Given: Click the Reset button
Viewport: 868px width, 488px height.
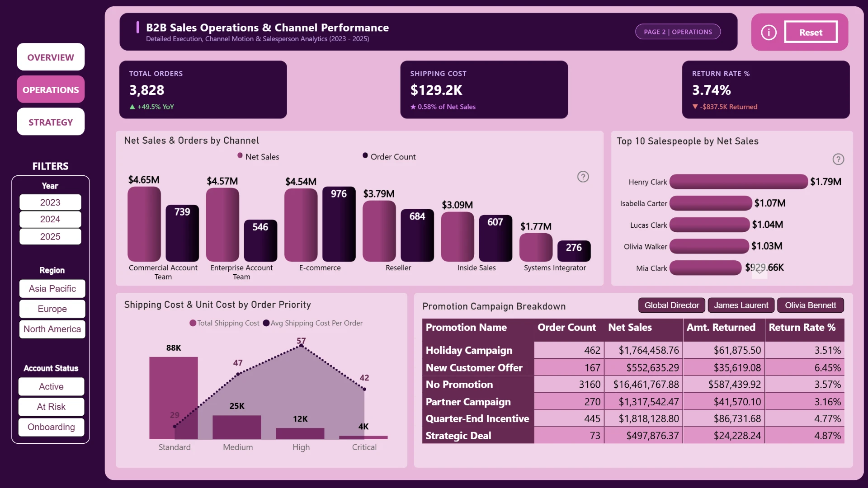Looking at the screenshot, I should pyautogui.click(x=811, y=32).
